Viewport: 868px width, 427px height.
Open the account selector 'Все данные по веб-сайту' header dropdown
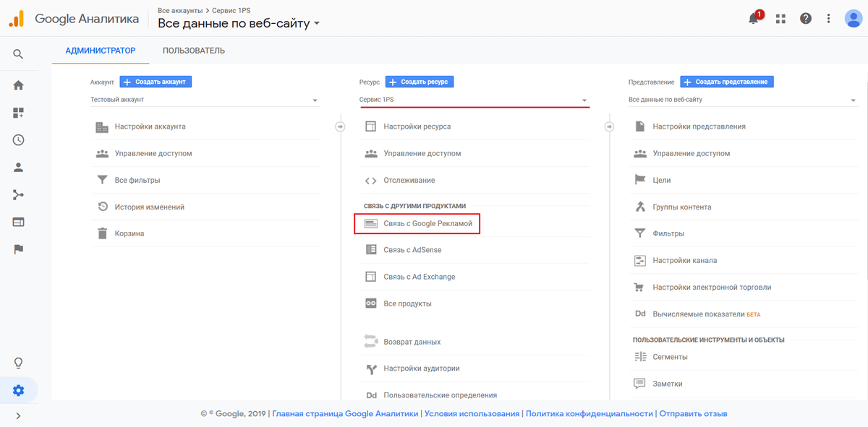pos(239,23)
